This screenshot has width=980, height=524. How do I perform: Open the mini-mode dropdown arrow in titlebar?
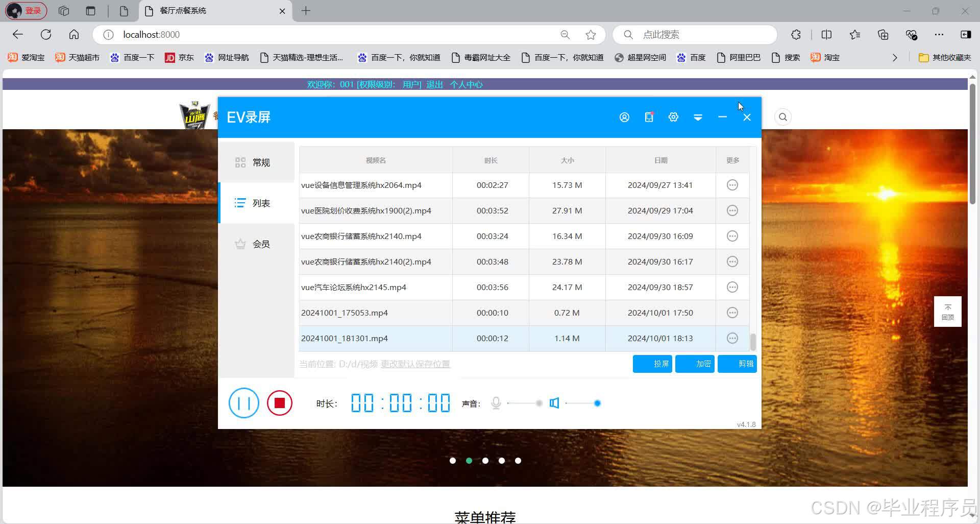pos(698,117)
